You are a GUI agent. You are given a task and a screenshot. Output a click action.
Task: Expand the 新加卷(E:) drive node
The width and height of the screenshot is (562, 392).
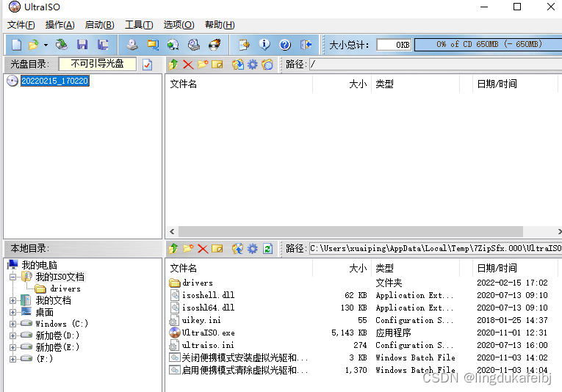13,347
